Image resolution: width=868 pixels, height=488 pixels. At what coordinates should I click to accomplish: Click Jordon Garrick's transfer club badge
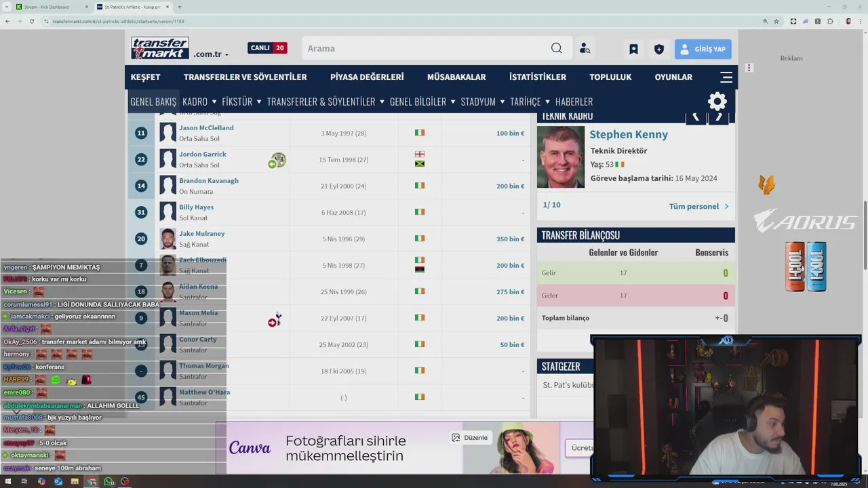(277, 160)
